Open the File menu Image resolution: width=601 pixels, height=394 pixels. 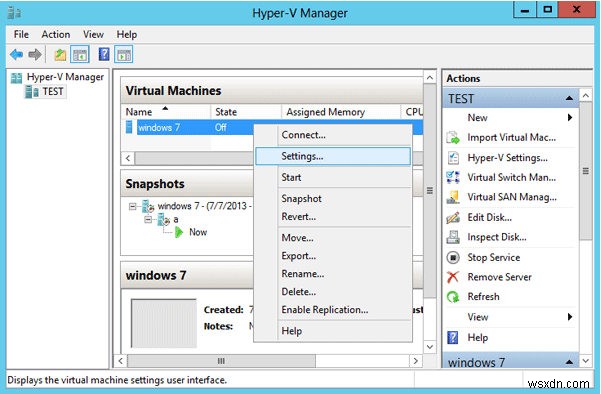[x=21, y=34]
